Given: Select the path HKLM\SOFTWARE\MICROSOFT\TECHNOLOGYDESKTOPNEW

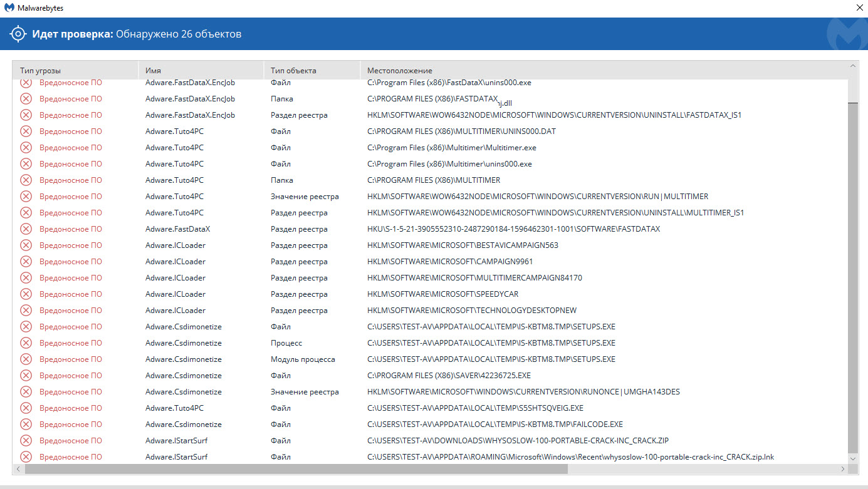Looking at the screenshot, I should [472, 311].
